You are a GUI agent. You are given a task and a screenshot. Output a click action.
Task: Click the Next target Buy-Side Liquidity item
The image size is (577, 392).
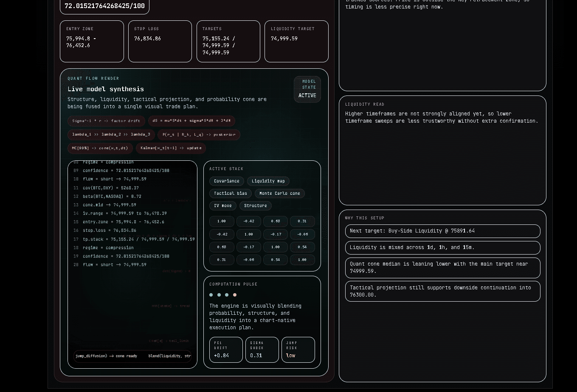pyautogui.click(x=442, y=231)
